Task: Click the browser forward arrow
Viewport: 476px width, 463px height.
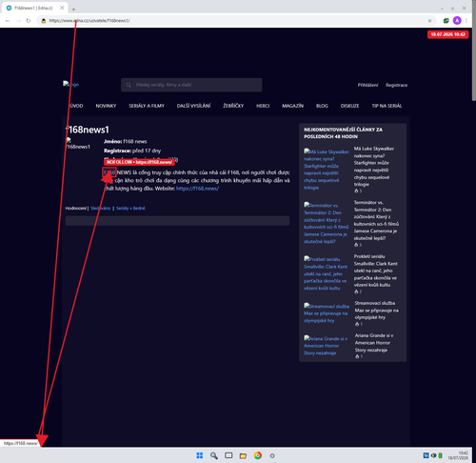Action: coord(18,21)
